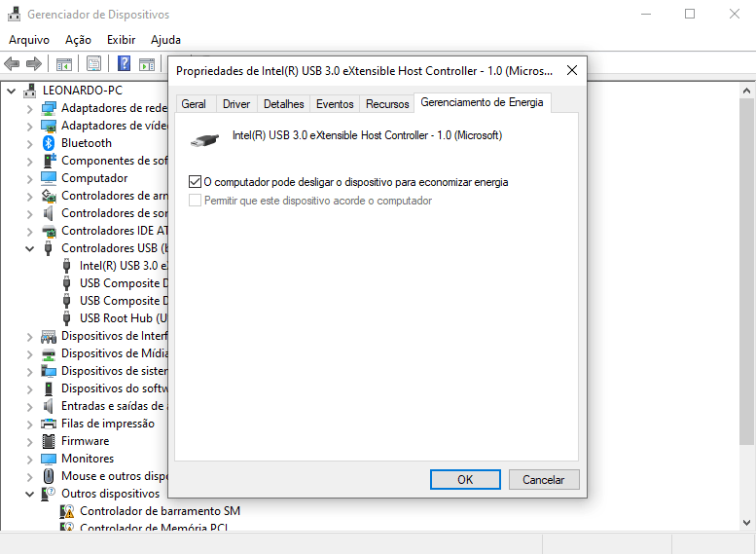Select 'Controlador de barramento SM' entry
This screenshot has height=554, width=756.
[x=160, y=511]
